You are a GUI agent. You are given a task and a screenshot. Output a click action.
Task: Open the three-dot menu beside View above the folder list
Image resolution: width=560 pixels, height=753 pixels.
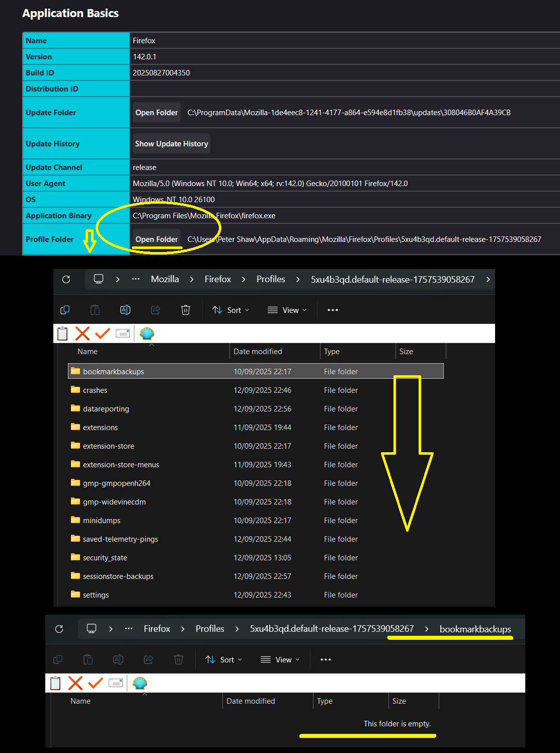(x=333, y=310)
